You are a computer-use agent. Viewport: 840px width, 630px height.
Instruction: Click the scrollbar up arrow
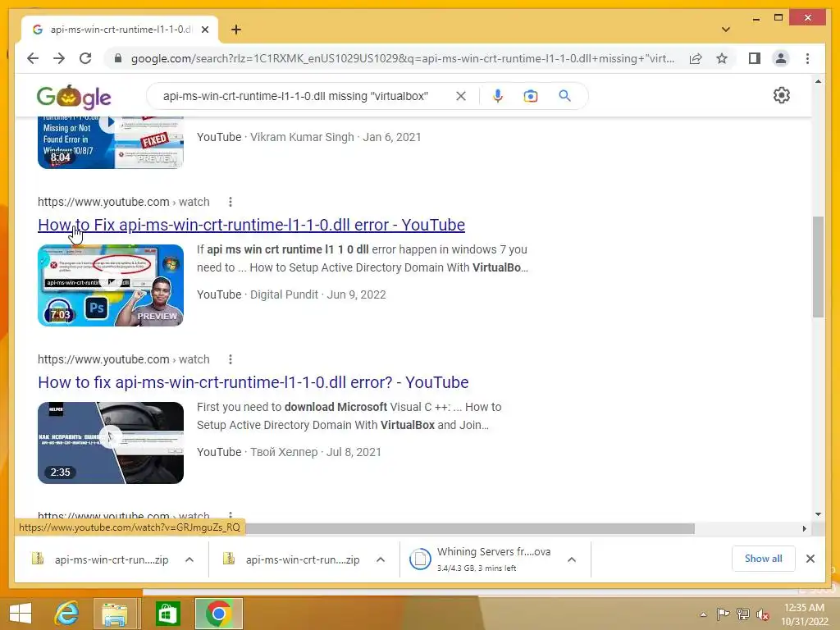[x=818, y=81]
